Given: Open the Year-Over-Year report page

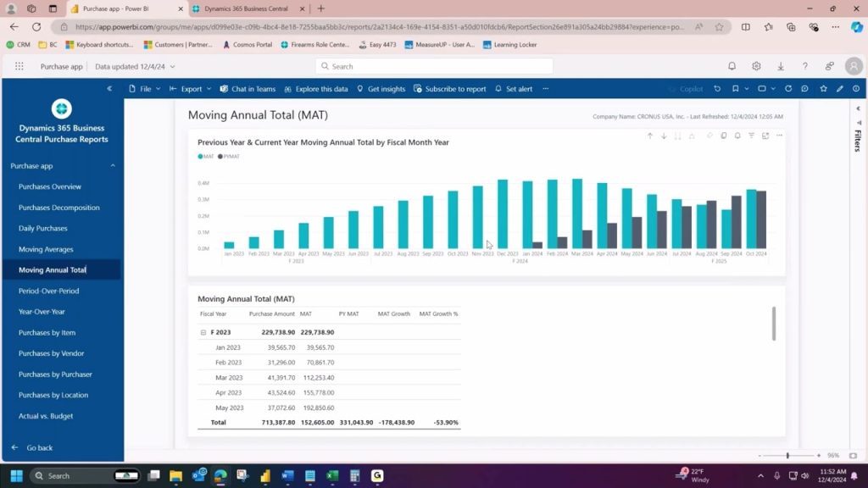Looking at the screenshot, I should point(42,312).
